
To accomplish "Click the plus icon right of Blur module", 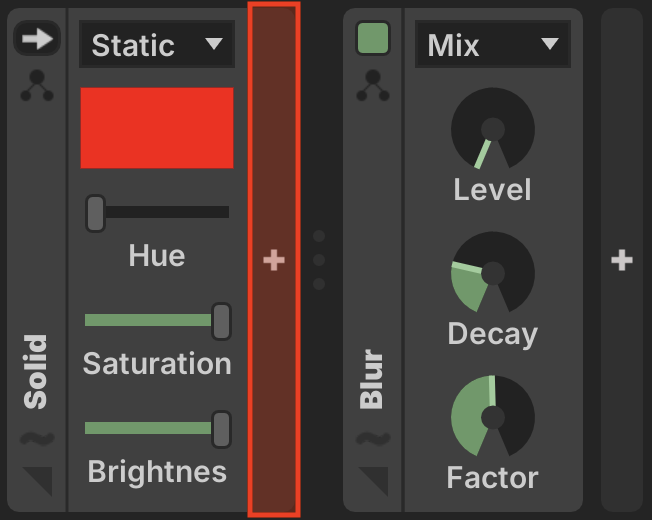I will (622, 260).
